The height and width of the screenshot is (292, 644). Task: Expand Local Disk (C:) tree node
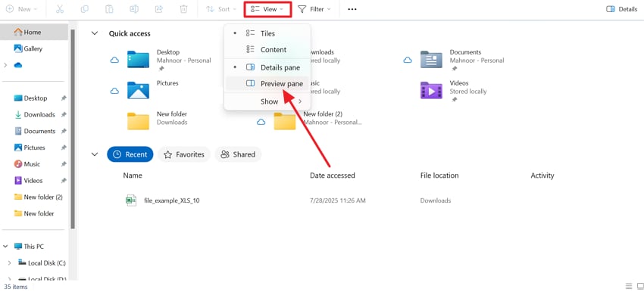click(9, 263)
